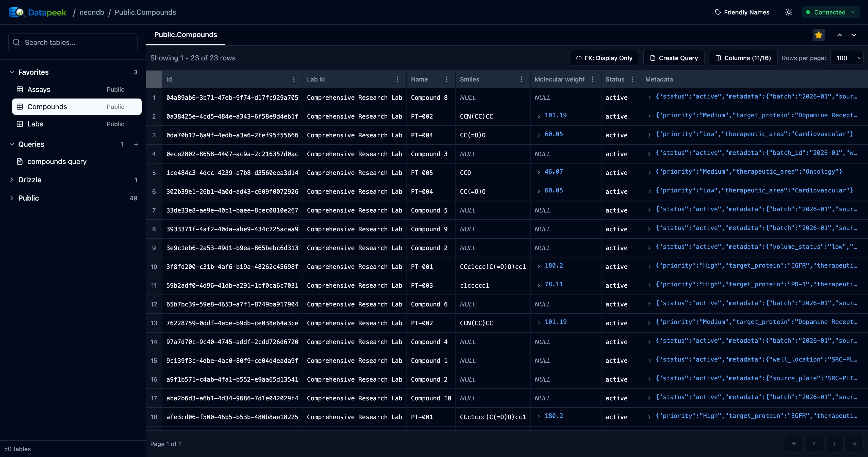Open the Columns (11/16) panel
Viewport: 868px width, 457px height.
743,58
